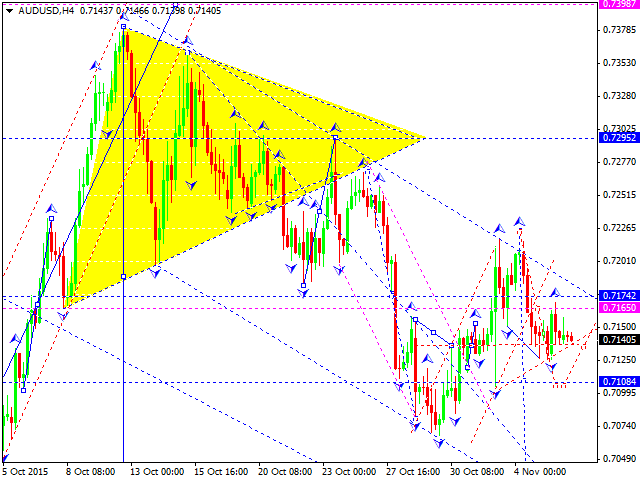This screenshot has width=640, height=480.
Task: Select the 0.72952 blue price level label
Action: coord(619,138)
